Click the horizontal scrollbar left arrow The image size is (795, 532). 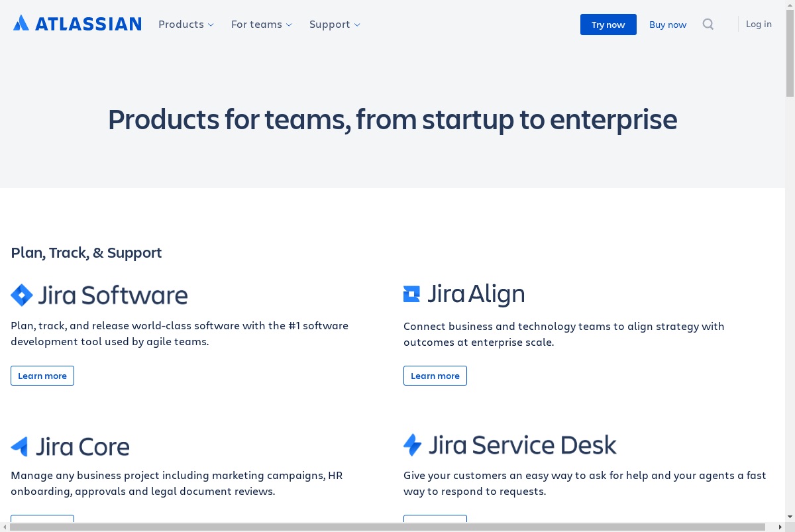(5, 527)
